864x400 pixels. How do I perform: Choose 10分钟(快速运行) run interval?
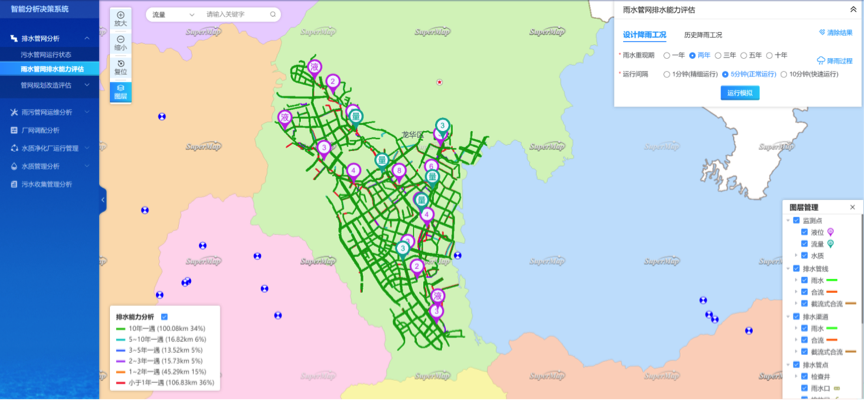click(783, 74)
